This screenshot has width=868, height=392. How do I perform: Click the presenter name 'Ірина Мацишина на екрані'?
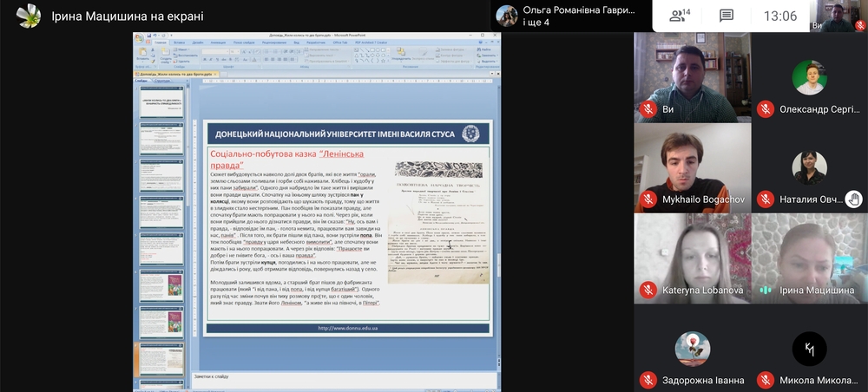click(x=128, y=16)
